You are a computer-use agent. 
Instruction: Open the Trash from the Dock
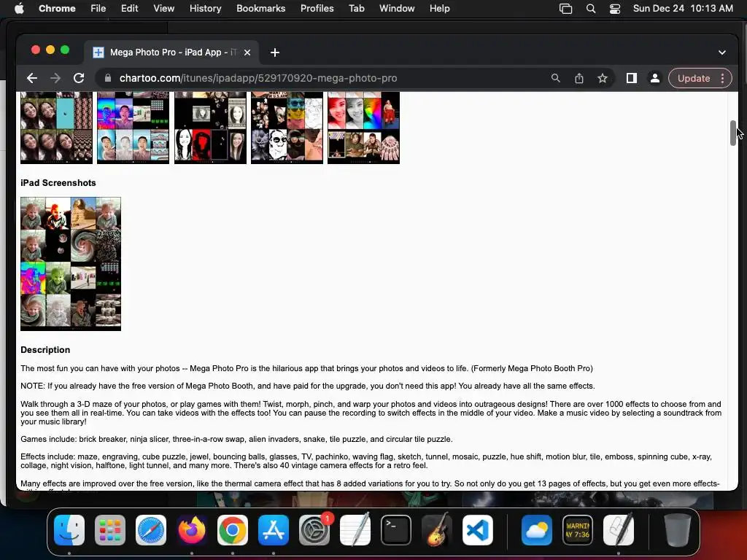678,530
